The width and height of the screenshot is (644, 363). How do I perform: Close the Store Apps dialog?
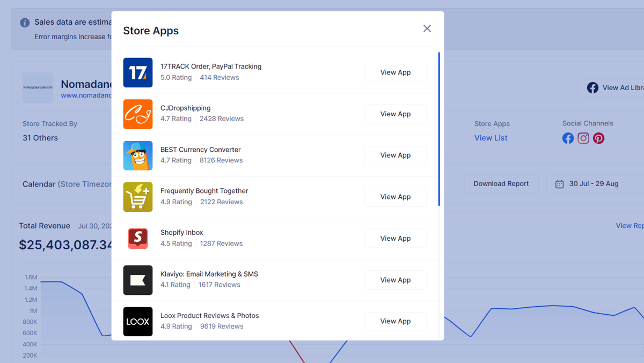click(427, 28)
